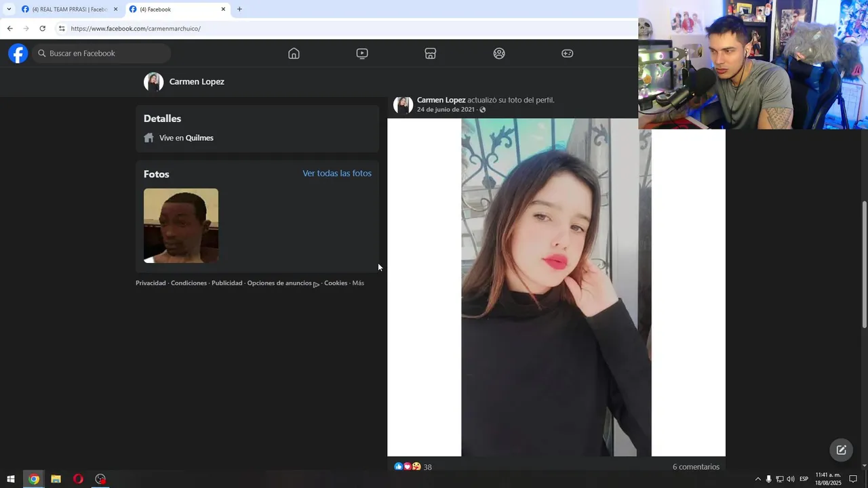Click the Buscar en Facebook search field
The height and width of the screenshot is (488, 868).
(x=102, y=54)
